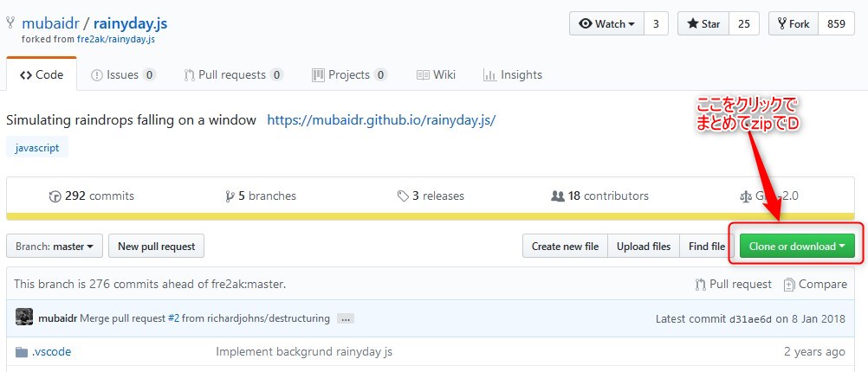
Task: Star this repository
Action: pyautogui.click(x=703, y=23)
